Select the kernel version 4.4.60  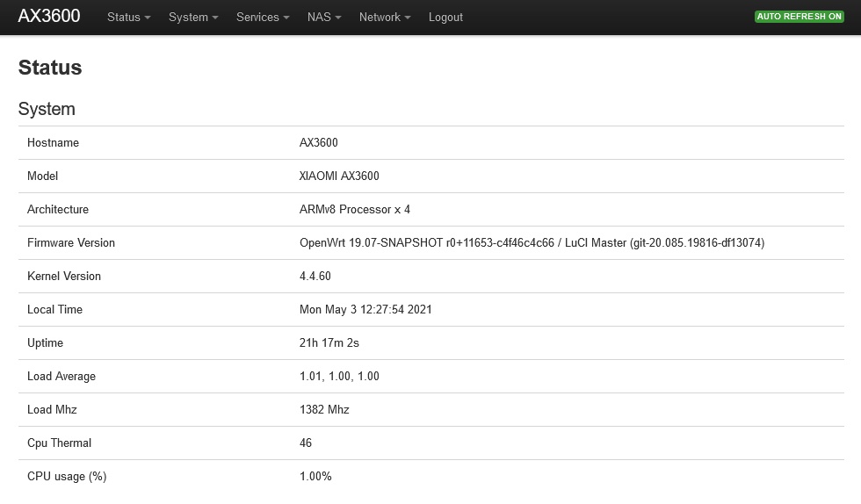(x=315, y=277)
